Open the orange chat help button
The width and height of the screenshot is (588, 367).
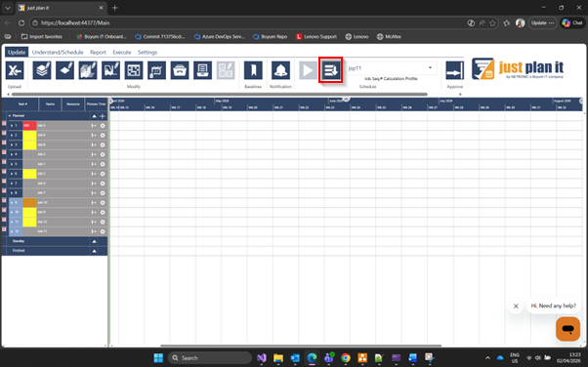tap(567, 329)
